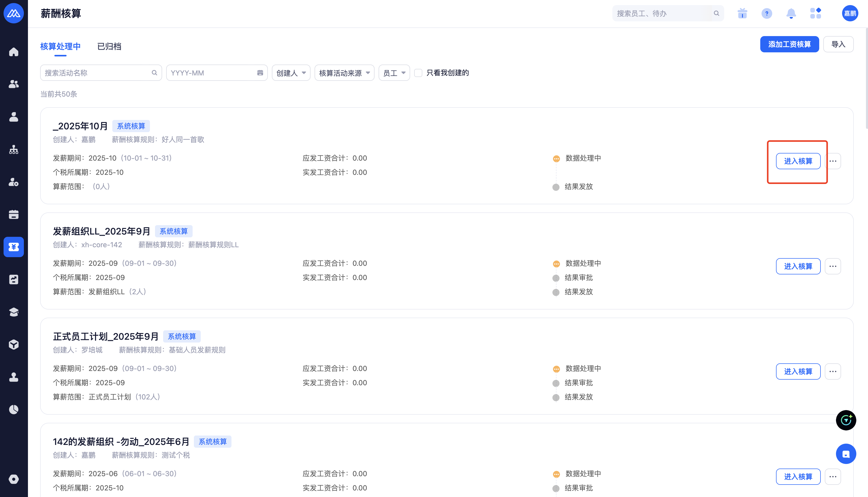Toggle the 只看我创建的 checkbox
The width and height of the screenshot is (868, 497).
point(418,73)
